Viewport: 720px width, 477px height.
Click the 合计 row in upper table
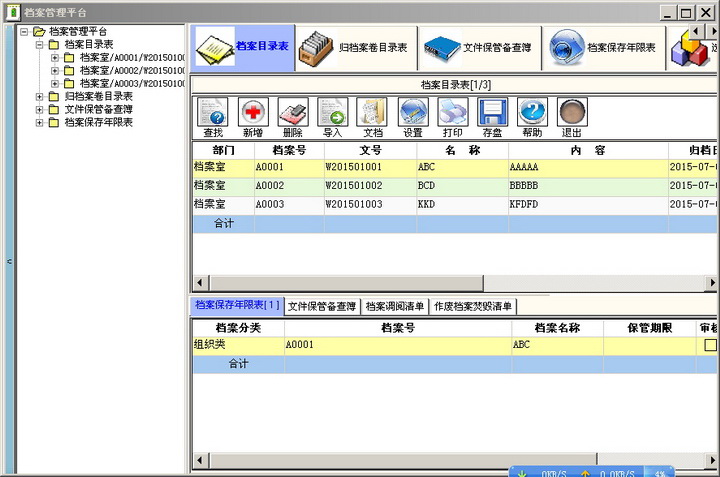455,224
